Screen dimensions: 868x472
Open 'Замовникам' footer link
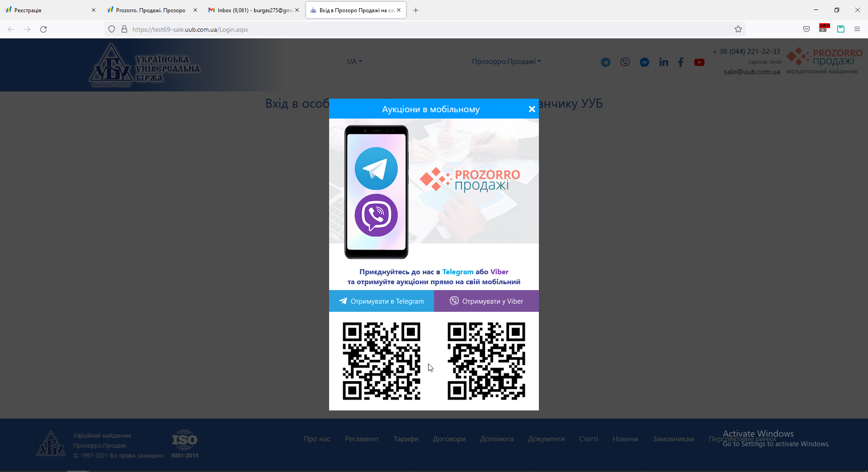673,439
